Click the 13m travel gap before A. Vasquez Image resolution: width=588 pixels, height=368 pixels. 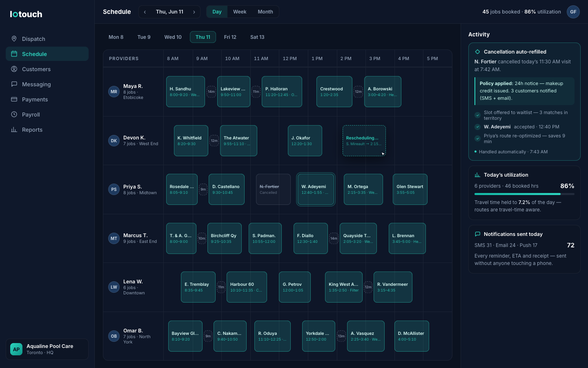(341, 336)
